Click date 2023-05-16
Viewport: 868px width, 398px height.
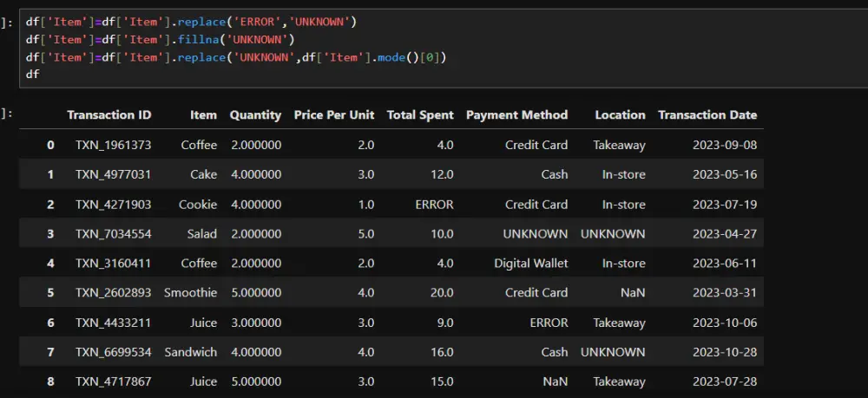[x=725, y=174]
